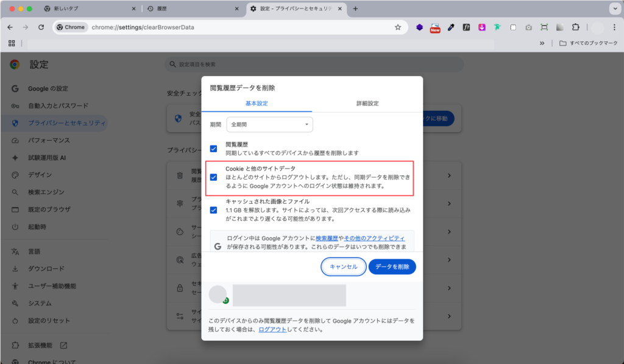Image resolution: width=624 pixels, height=364 pixels.
Task: Open the Extensions puzzle icon
Action: pos(575,27)
